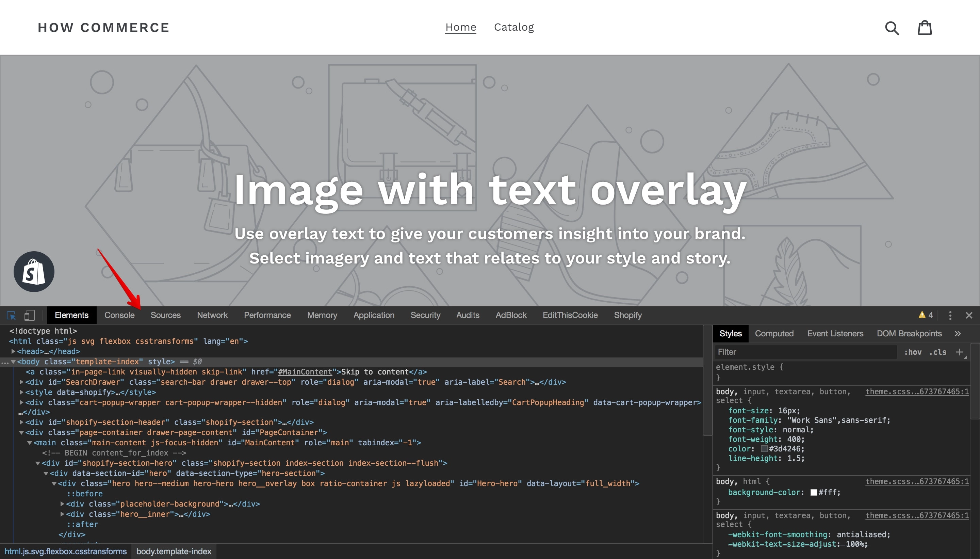Viewport: 980px width, 559px height.
Task: Toggle the :hov element state panel
Action: 913,352
